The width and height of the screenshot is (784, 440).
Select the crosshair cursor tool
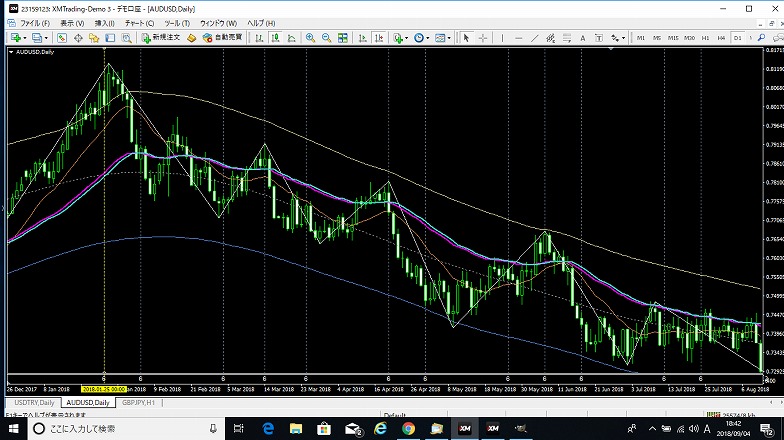click(483, 38)
